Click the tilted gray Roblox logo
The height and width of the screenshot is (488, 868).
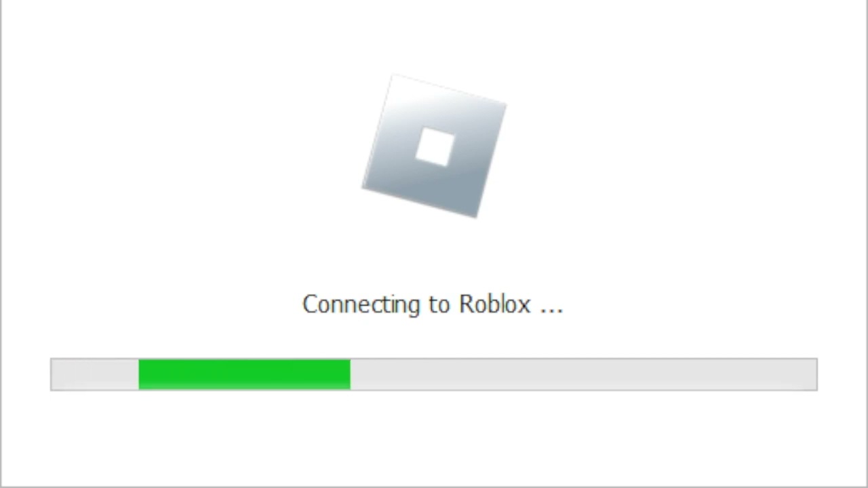[x=434, y=146]
